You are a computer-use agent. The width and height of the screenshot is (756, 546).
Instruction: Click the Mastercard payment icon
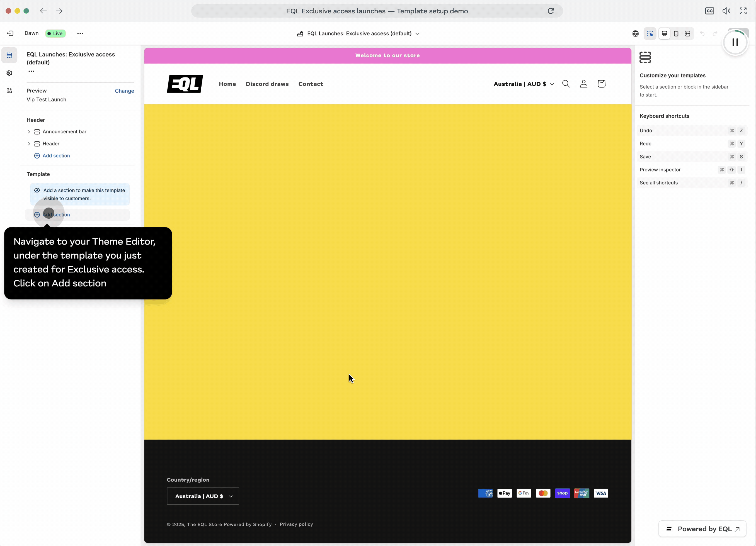[543, 493]
